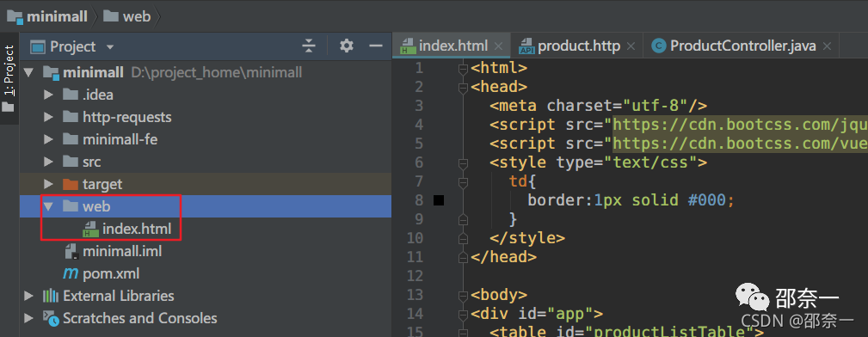The width and height of the screenshot is (868, 337).
Task: Switch to the ProductController.java tab
Action: [x=742, y=46]
